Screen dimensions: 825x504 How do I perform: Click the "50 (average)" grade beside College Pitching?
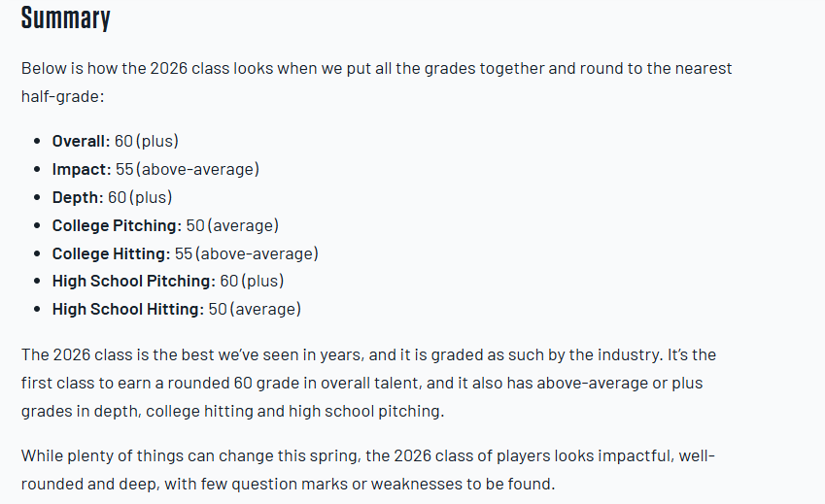(232, 225)
